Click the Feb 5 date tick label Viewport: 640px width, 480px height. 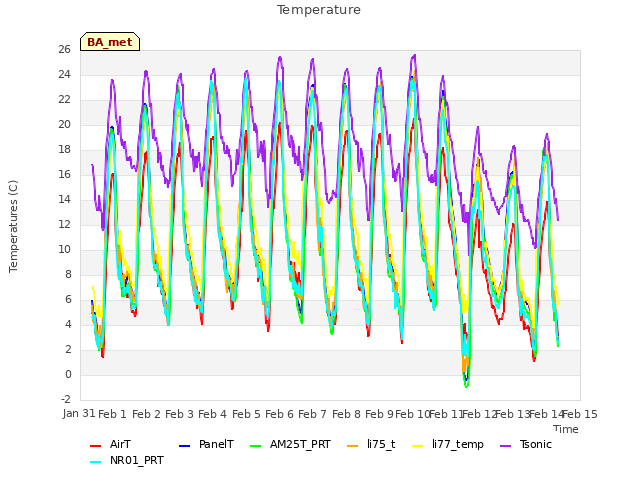coord(246,414)
